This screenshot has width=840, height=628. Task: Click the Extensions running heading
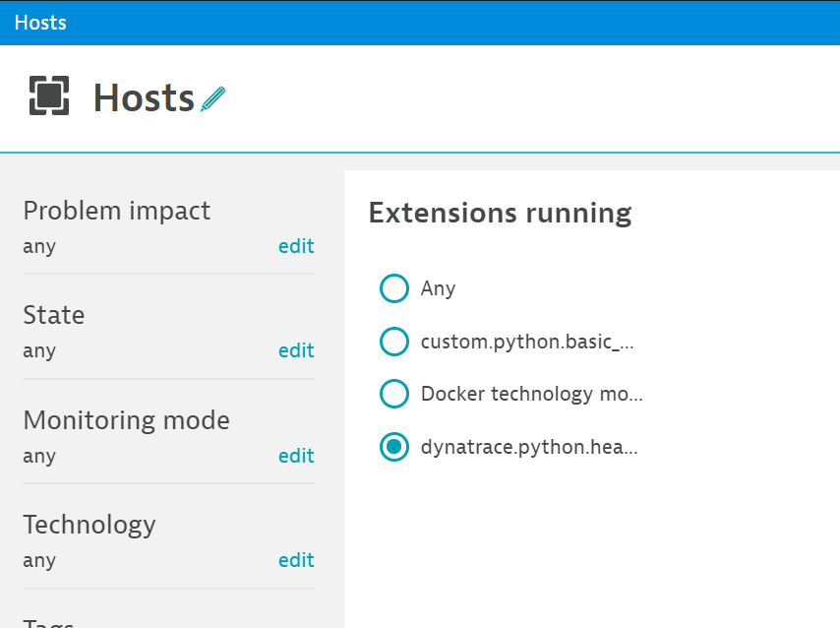tap(500, 213)
